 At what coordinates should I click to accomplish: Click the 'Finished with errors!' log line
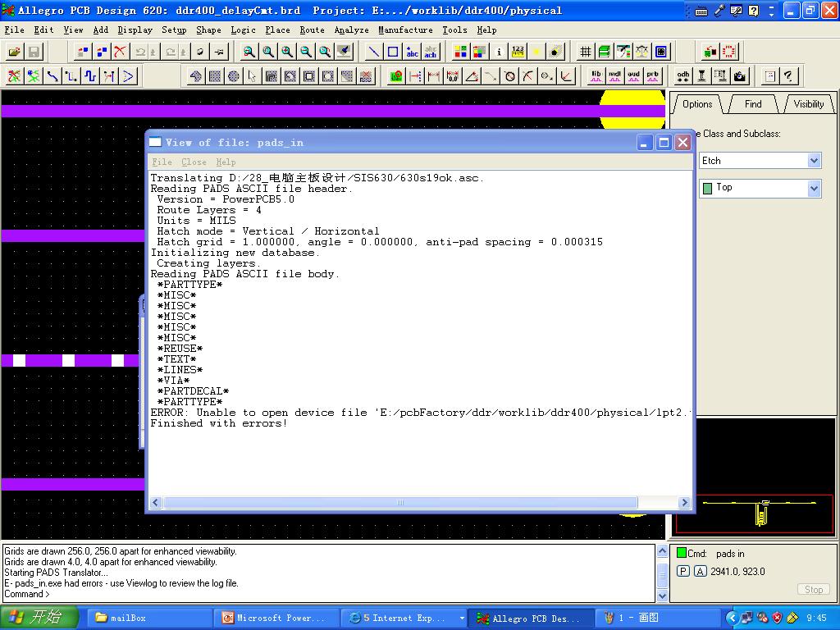coord(218,423)
